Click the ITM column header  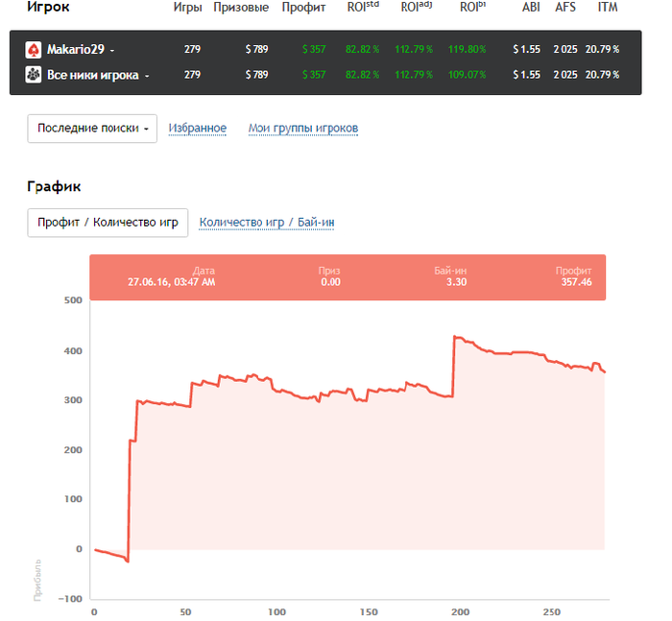[608, 8]
